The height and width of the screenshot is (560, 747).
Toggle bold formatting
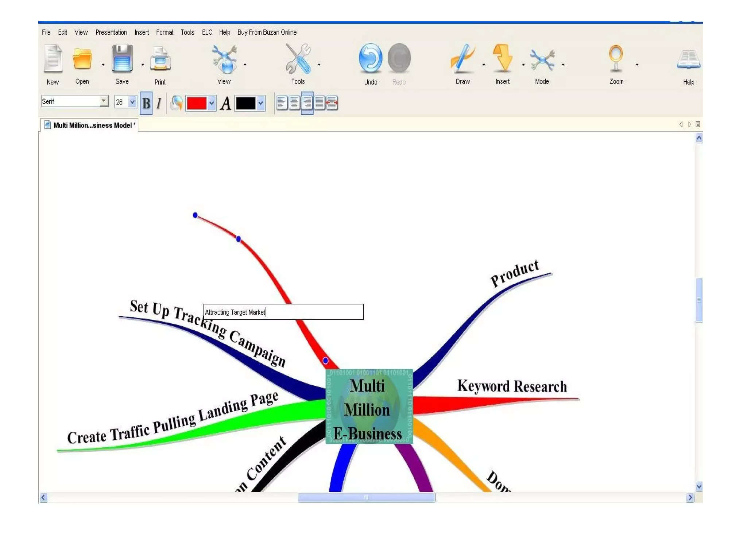coord(146,104)
